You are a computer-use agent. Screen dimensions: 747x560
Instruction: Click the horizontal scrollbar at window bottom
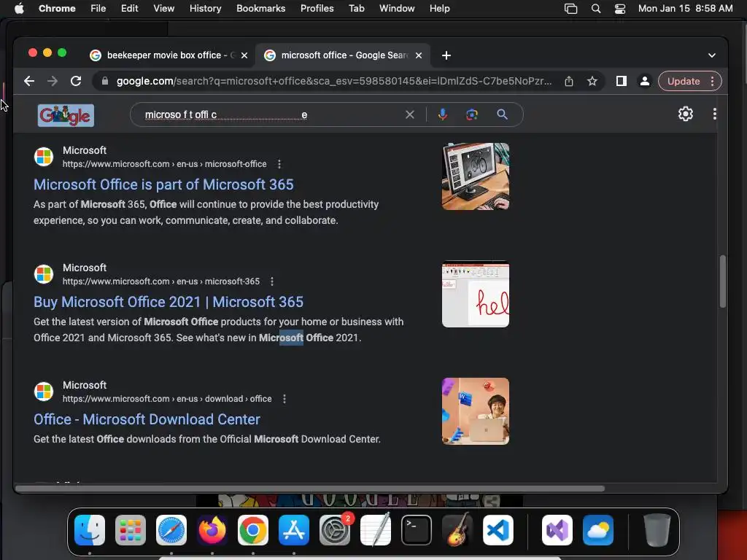(x=309, y=488)
